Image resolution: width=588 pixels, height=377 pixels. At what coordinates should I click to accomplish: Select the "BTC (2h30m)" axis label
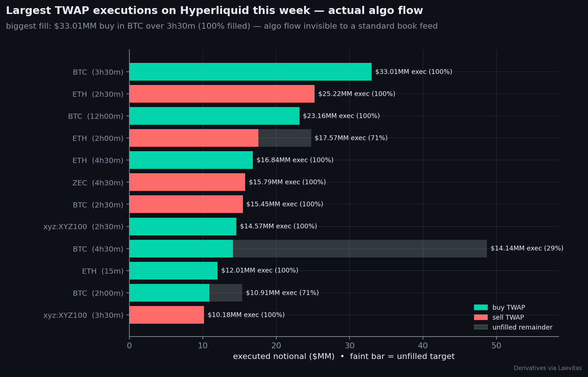point(98,205)
